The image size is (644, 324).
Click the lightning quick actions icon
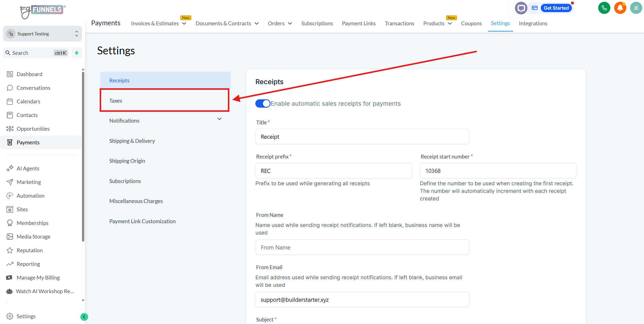[x=77, y=53]
